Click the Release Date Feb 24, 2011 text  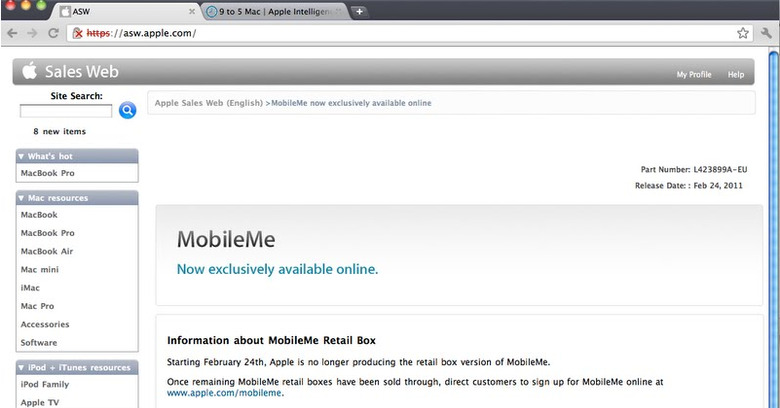(689, 186)
